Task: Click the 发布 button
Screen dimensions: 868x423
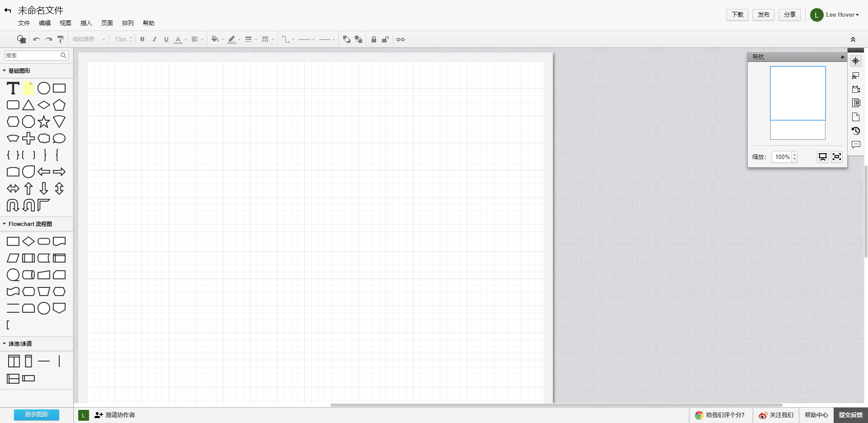Action: (764, 15)
